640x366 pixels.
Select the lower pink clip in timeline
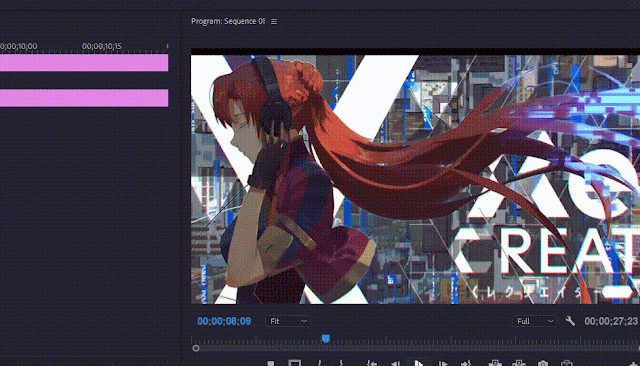point(84,98)
